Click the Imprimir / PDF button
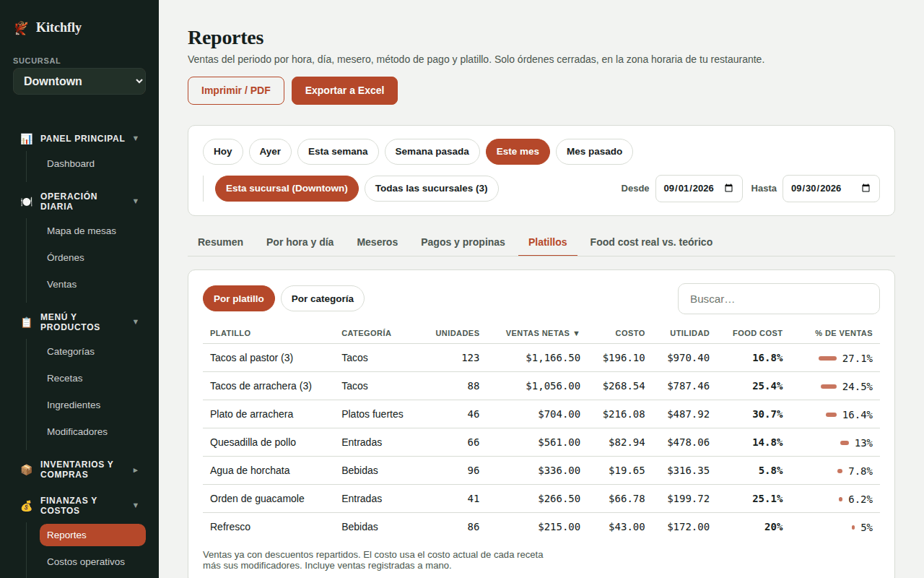This screenshot has width=924, height=578. click(x=236, y=91)
